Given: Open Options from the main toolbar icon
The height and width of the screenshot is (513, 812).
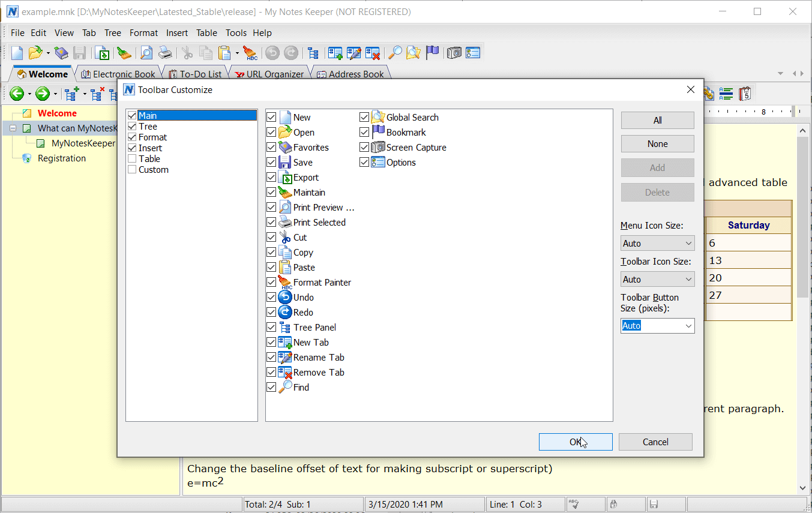Looking at the screenshot, I should point(473,53).
